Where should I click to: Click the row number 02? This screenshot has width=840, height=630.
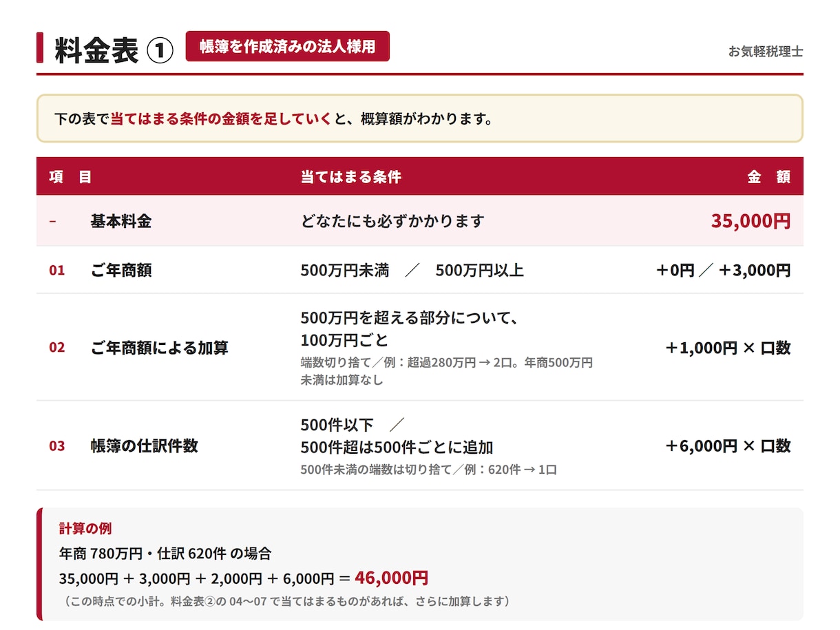[56, 348]
